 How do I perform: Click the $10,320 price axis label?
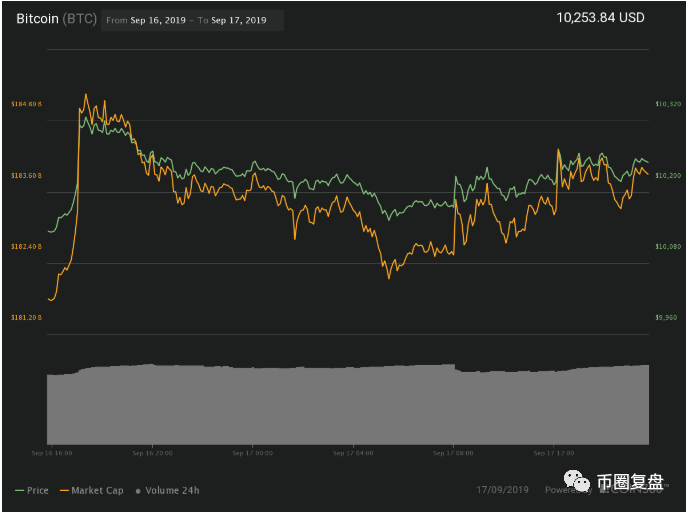click(667, 104)
